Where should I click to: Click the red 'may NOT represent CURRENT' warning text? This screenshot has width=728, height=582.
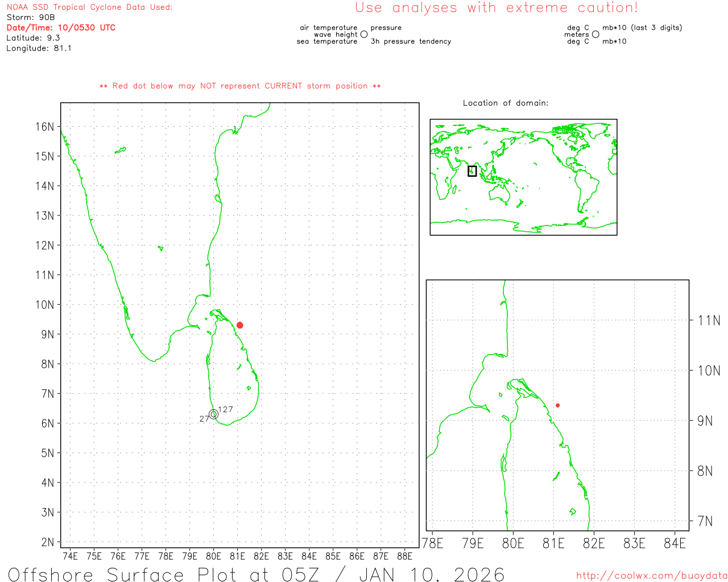[240, 86]
